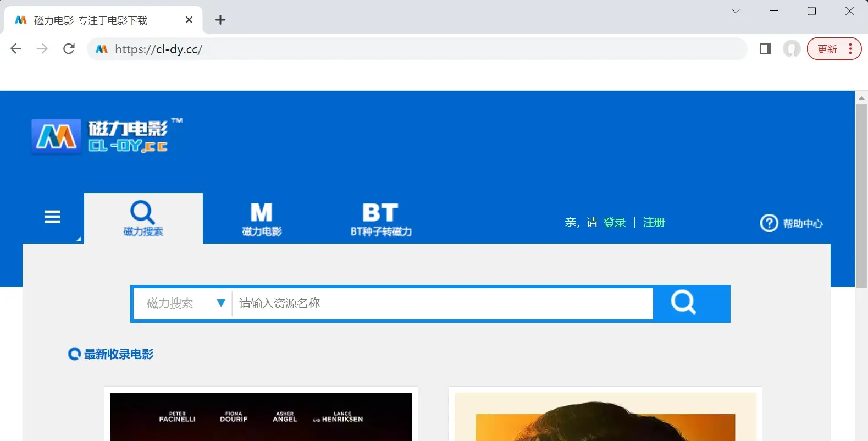
Task: Maximize the browser window
Action: [811, 11]
